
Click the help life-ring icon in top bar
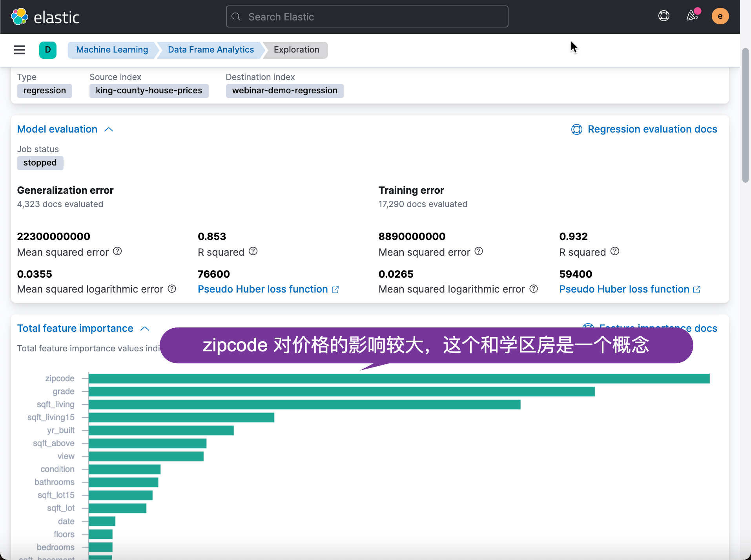tap(664, 16)
